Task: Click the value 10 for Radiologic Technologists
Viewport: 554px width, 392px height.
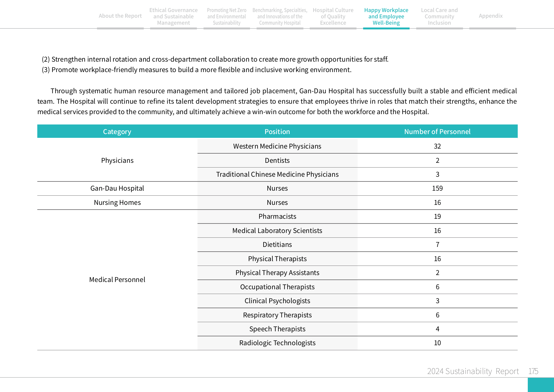Action: [437, 343]
